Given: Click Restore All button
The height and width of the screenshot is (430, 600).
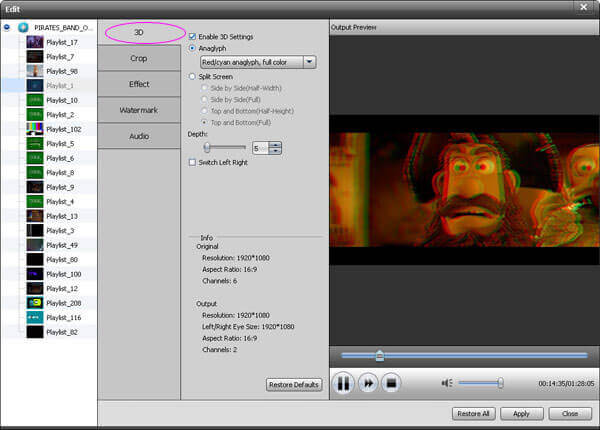Looking at the screenshot, I should pyautogui.click(x=474, y=414).
